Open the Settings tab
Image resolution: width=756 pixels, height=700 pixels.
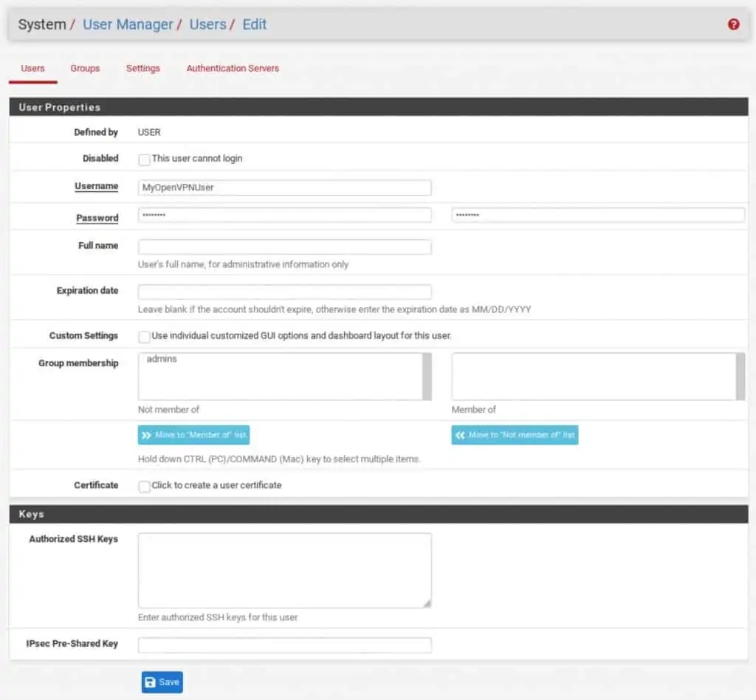(142, 69)
